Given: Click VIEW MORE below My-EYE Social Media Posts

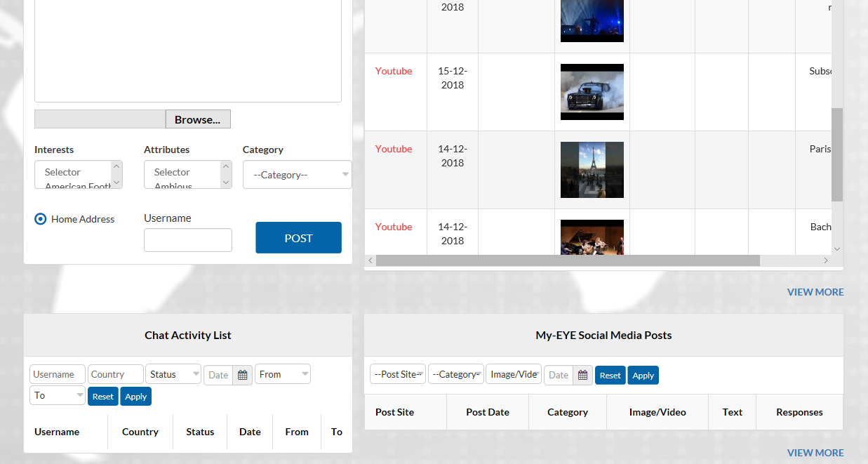Looking at the screenshot, I should [x=815, y=453].
